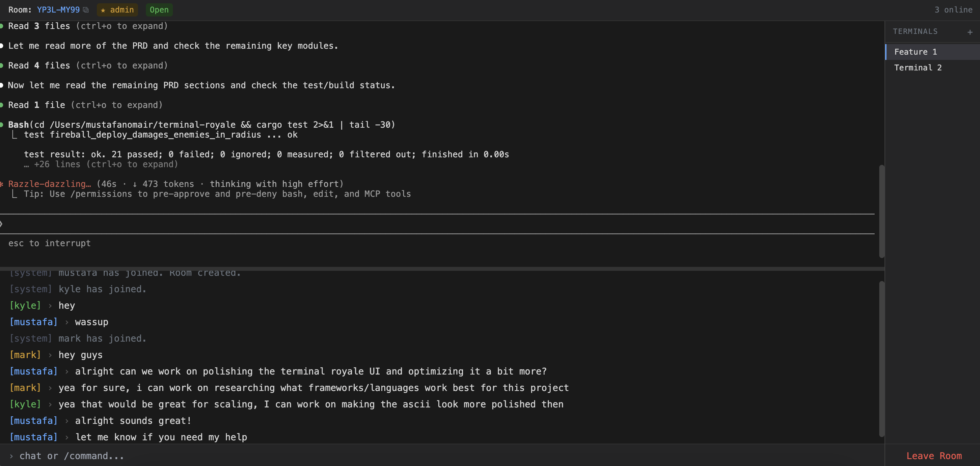Switch to Terminal 2 tab
980x466 pixels.
[918, 68]
